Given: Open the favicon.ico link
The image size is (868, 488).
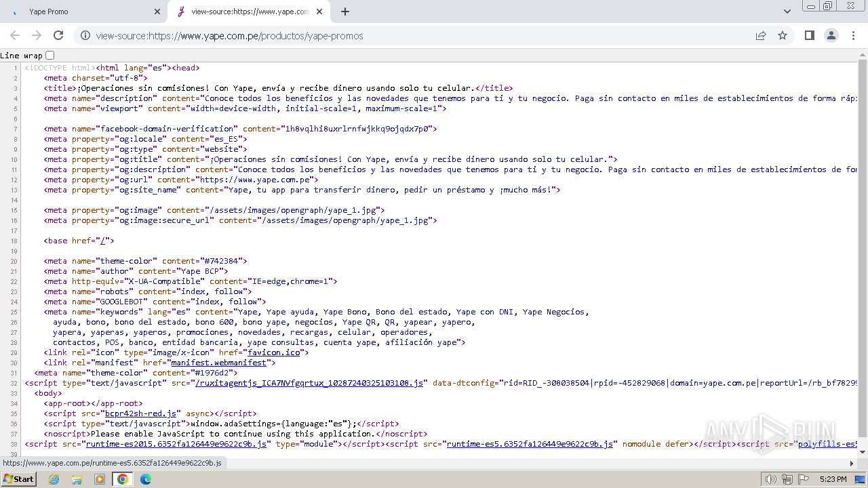Looking at the screenshot, I should pos(273,352).
